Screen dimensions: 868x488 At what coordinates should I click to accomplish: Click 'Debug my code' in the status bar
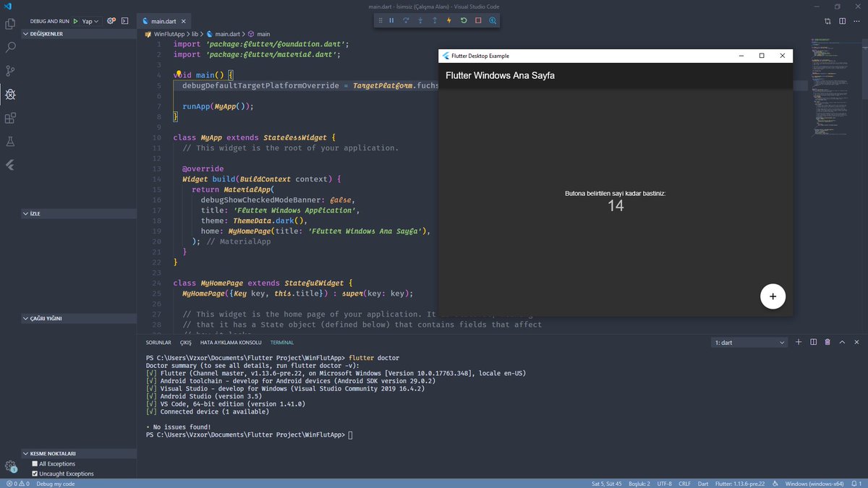(55, 483)
